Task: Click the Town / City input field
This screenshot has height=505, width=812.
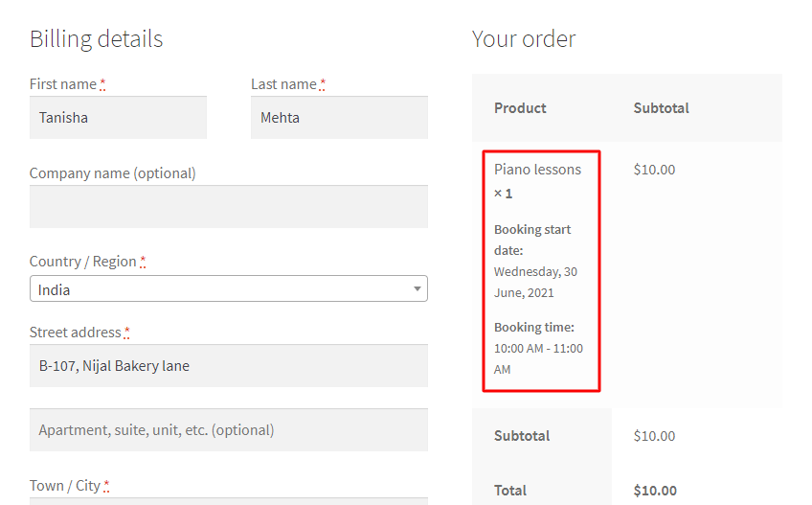Action: (229, 501)
